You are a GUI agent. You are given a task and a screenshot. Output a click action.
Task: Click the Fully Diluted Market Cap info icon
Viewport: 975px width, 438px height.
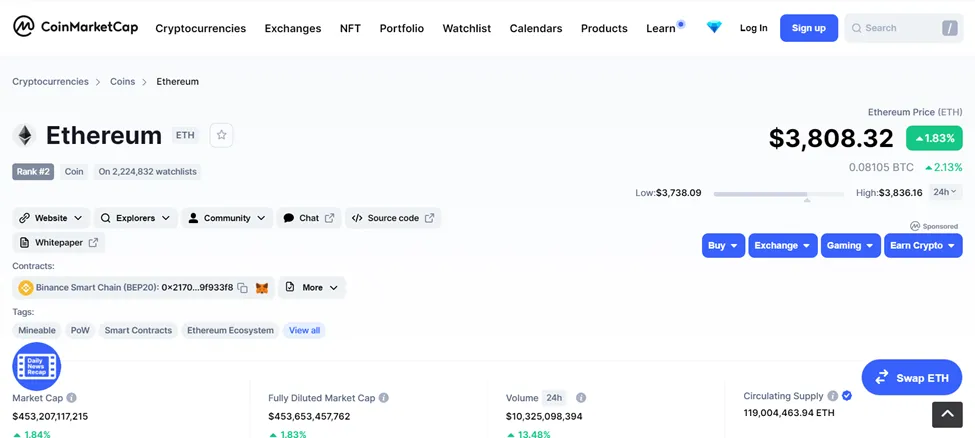point(384,398)
